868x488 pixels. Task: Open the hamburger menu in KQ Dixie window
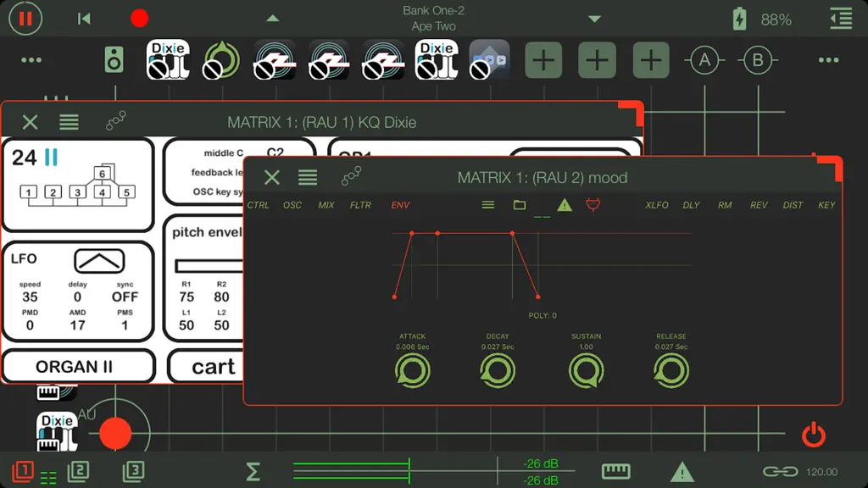tap(69, 122)
